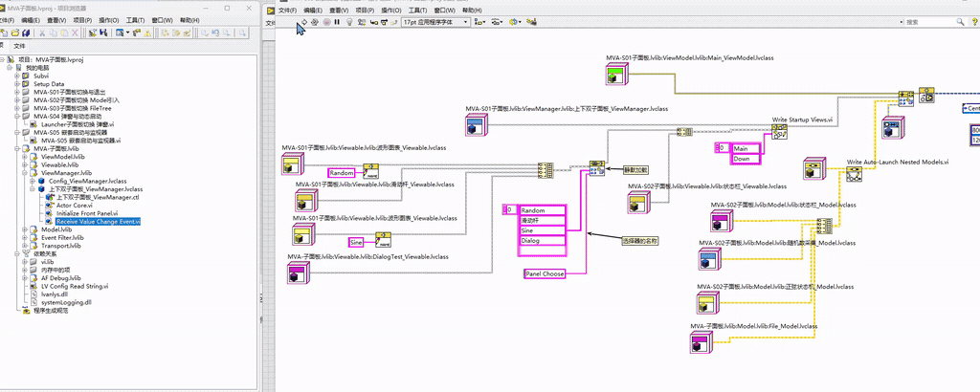This screenshot has width=980, height=392.
Task: Open the 17pt application font dropdown
Action: point(435,22)
